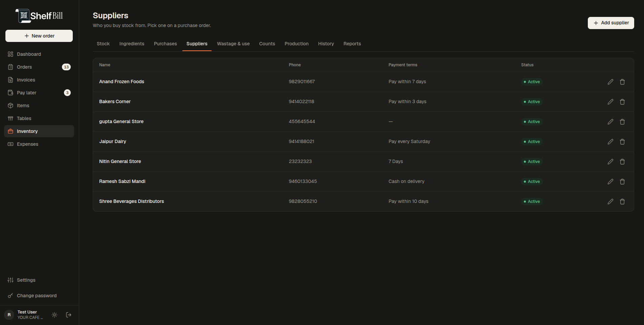Click the ShelfBill logo
This screenshot has height=325, width=644.
39,16
